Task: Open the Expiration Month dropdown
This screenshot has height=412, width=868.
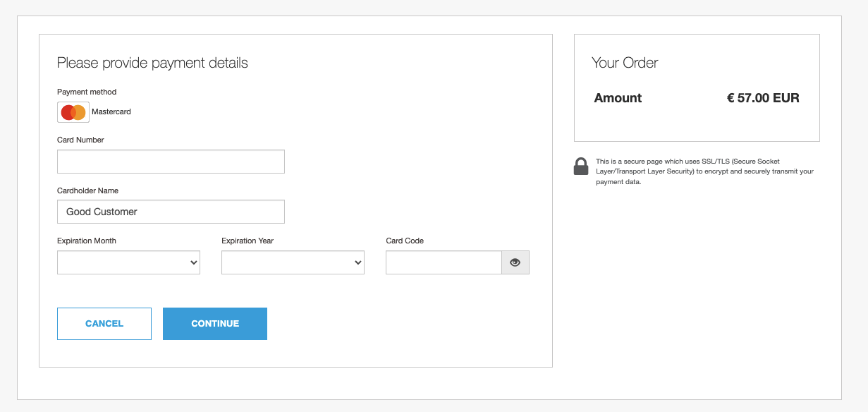Action: (128, 262)
